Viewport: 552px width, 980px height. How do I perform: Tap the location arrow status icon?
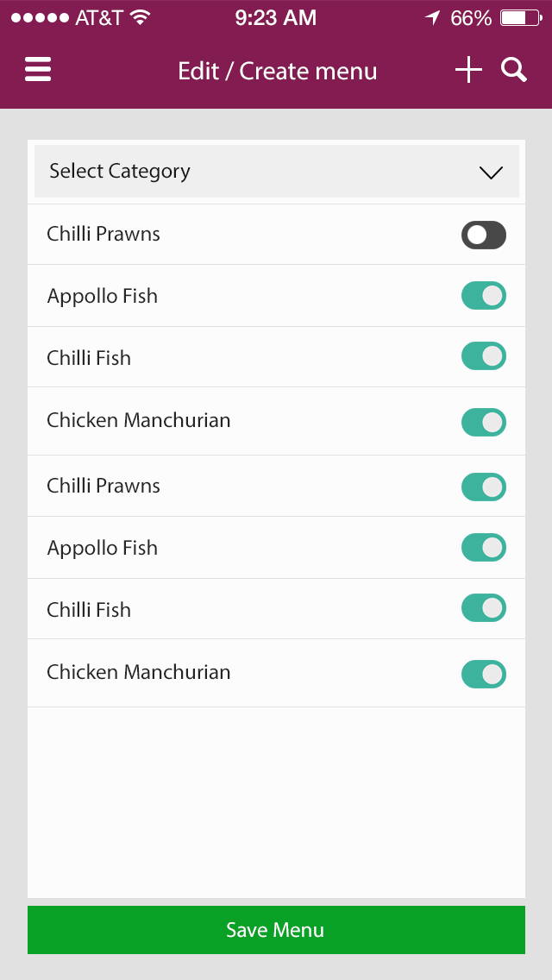432,18
